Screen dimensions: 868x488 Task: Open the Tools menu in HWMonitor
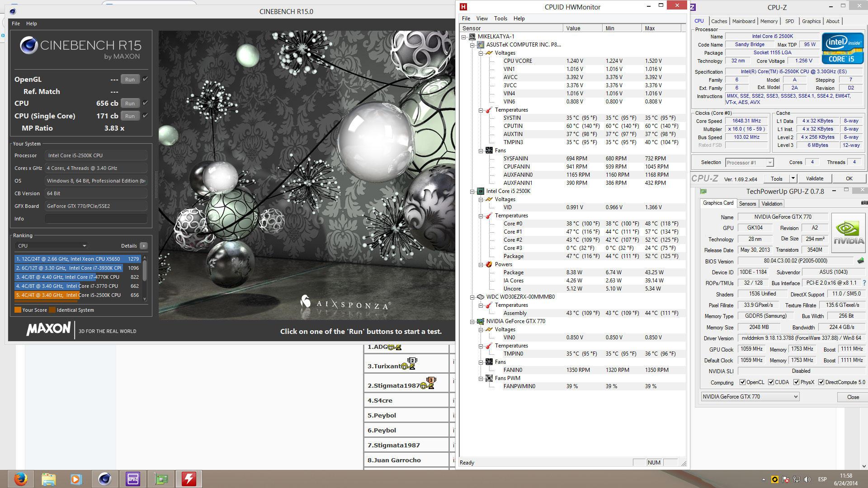500,19
